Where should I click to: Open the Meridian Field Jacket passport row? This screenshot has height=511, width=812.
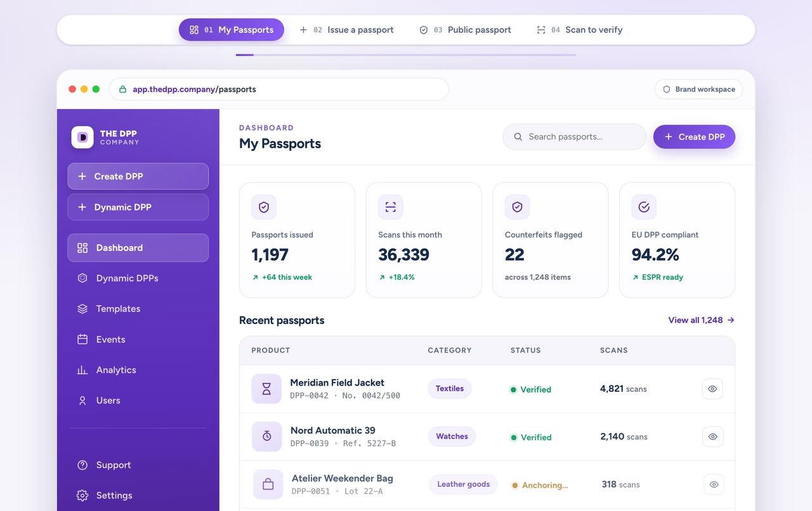pos(487,389)
